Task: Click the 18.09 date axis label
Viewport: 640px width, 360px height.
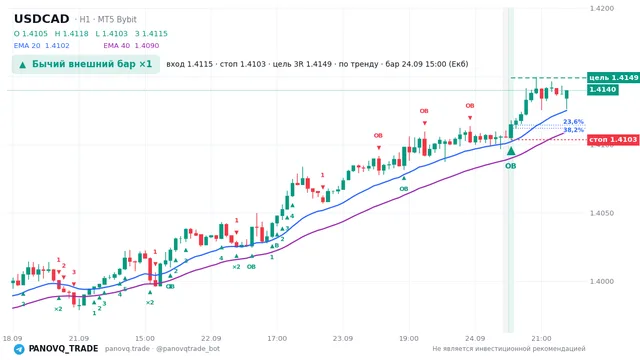Action: (12, 338)
